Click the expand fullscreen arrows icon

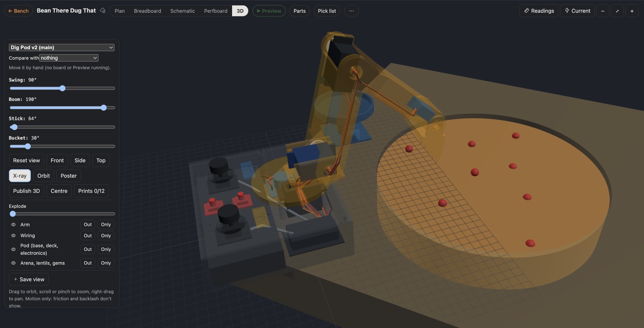pyautogui.click(x=617, y=11)
